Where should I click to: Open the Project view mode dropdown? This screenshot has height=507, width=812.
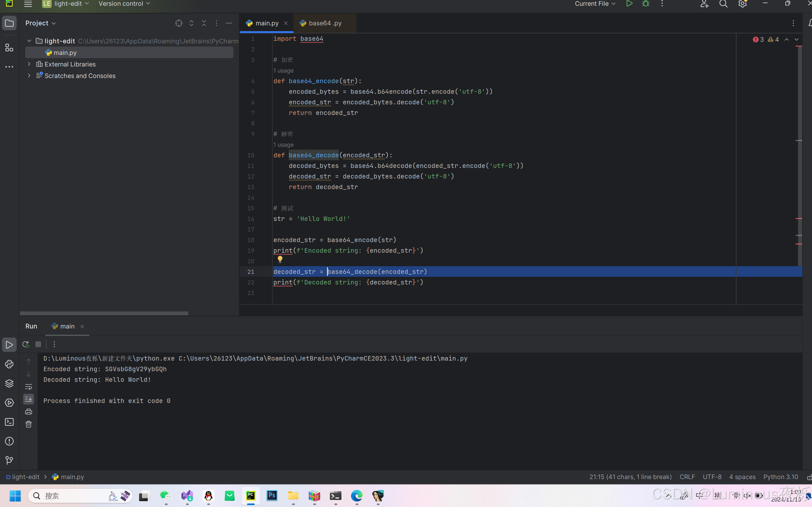point(40,23)
